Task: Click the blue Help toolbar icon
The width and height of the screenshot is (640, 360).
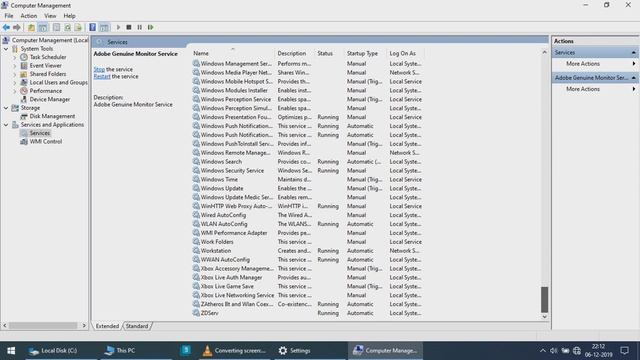Action: 93,27
